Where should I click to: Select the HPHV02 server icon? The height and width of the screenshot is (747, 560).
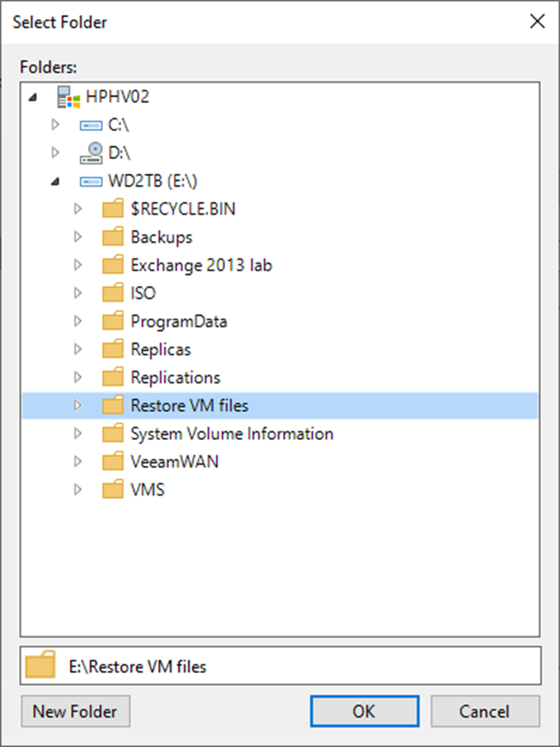tap(68, 96)
